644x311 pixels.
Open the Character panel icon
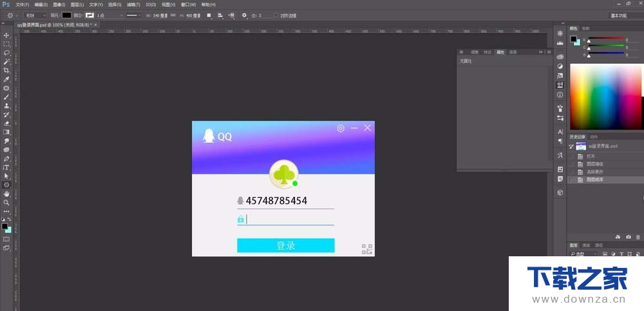click(560, 132)
